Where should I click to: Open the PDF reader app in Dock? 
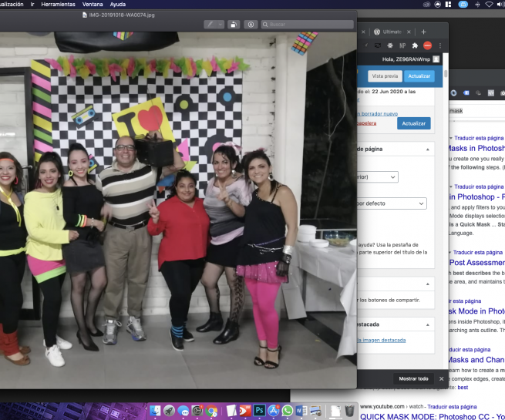245,411
